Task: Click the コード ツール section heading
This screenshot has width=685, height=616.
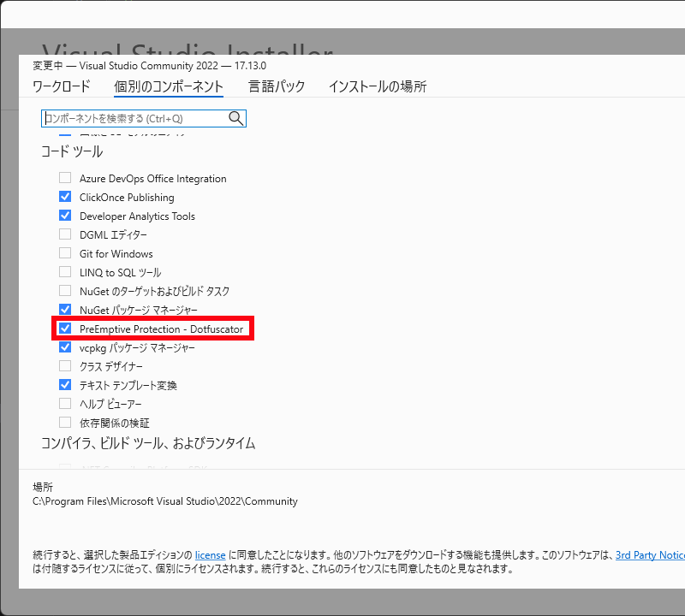Action: (72, 151)
